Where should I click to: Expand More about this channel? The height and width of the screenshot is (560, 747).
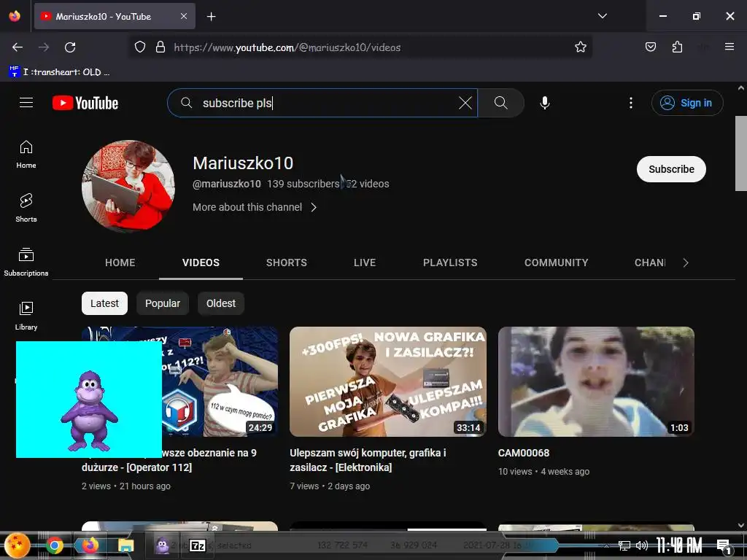(x=255, y=207)
